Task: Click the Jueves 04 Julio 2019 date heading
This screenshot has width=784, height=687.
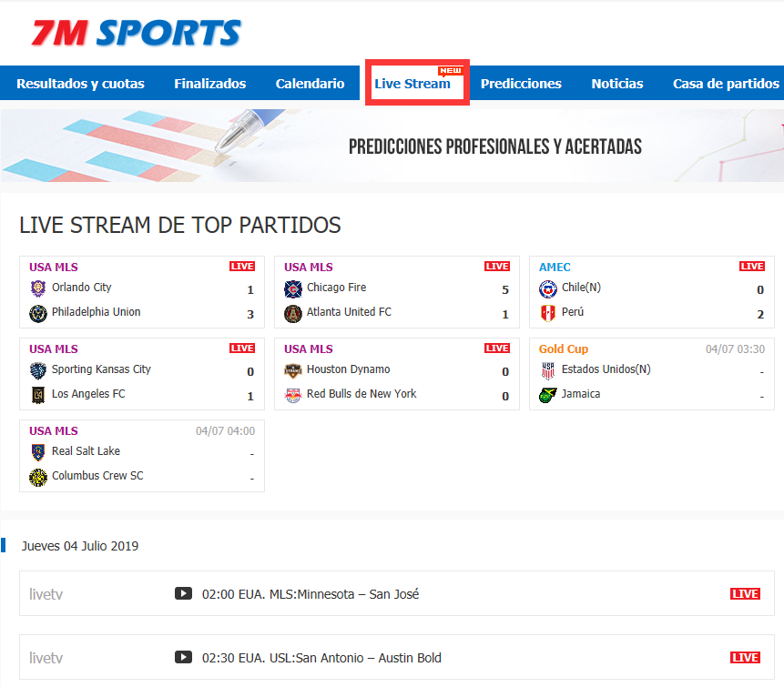Action: point(80,546)
